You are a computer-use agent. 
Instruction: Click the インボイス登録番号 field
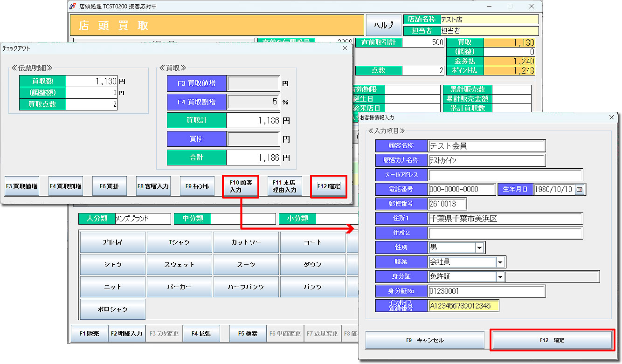463,306
